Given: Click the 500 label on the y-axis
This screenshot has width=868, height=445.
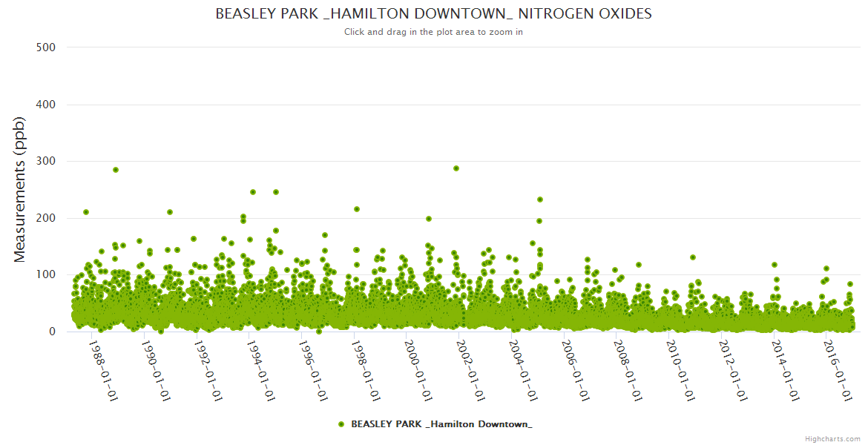Looking at the screenshot, I should click(46, 47).
